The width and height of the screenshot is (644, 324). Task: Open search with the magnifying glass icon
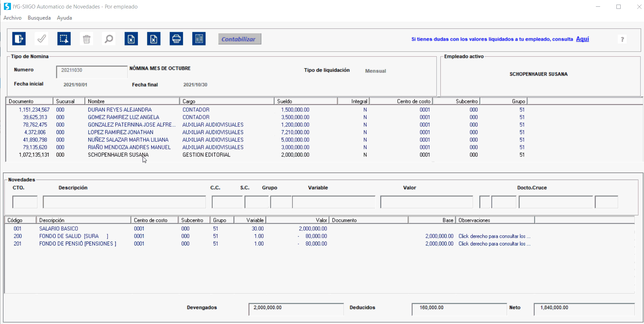click(x=109, y=39)
